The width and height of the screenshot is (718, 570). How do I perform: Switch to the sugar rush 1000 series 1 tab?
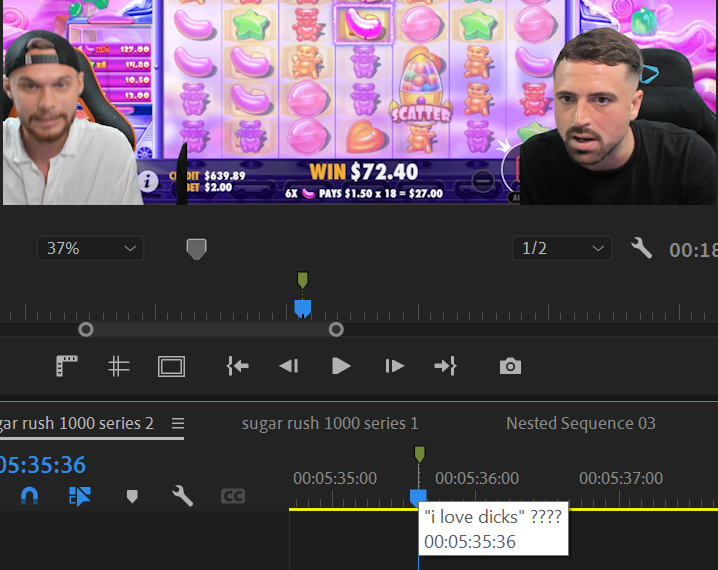pos(330,423)
